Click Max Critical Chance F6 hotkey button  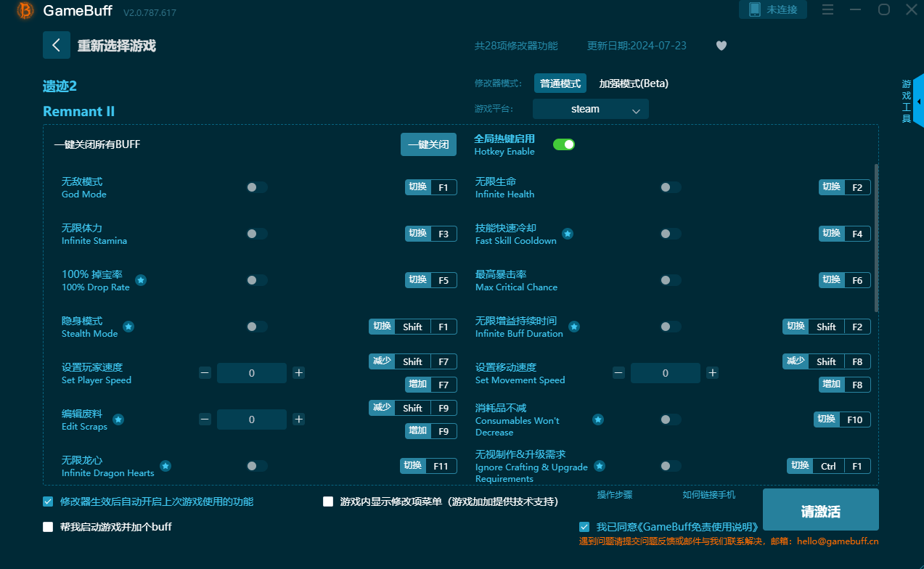[845, 280]
